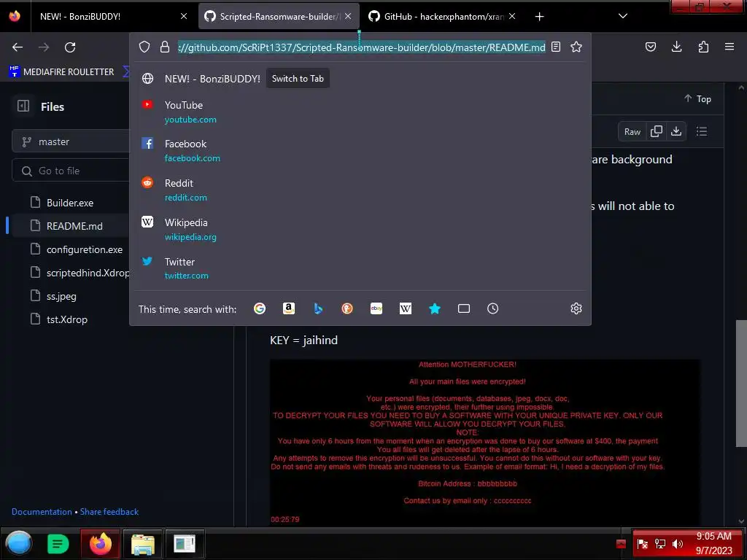747x560 pixels.
Task: Click the page vertical scrollbar thumb
Action: coord(741,384)
